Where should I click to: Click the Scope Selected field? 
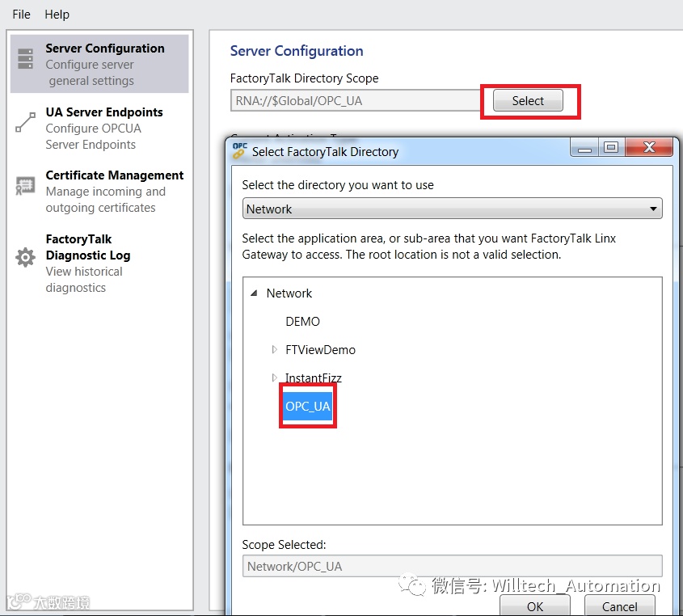click(x=452, y=566)
